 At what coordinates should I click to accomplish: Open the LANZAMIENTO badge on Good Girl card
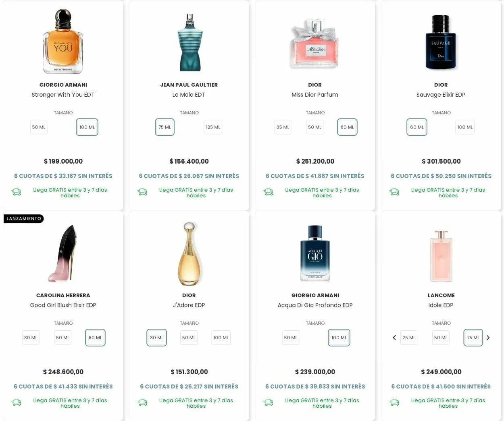coord(24,218)
